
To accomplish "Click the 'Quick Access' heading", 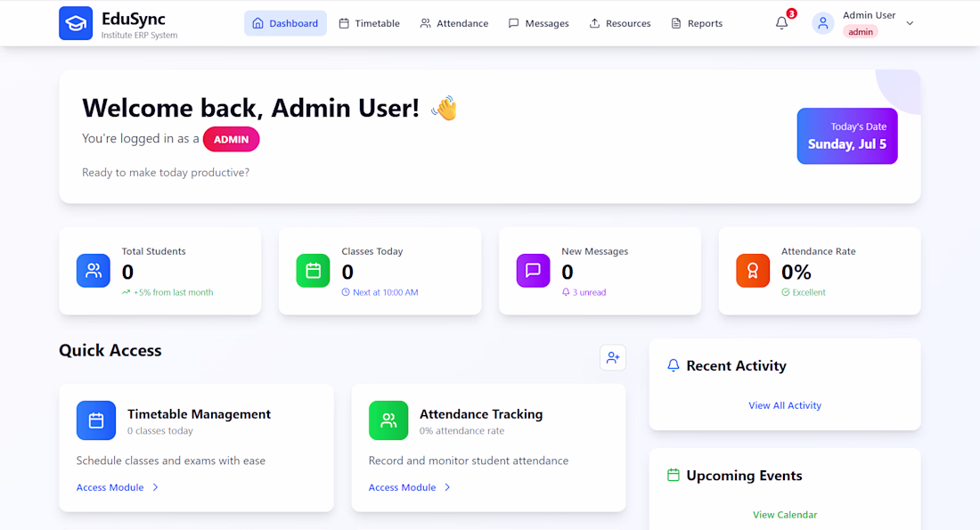I will (x=110, y=351).
